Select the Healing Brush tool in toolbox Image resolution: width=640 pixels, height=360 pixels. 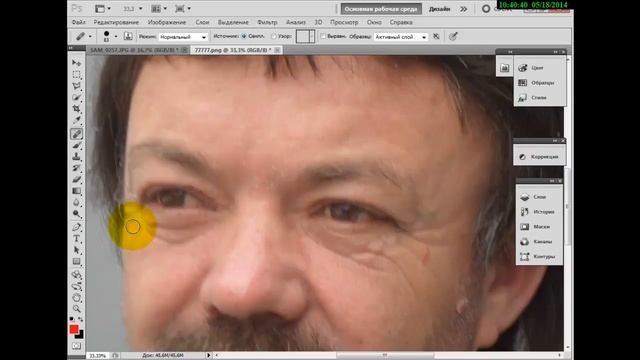tap(76, 134)
